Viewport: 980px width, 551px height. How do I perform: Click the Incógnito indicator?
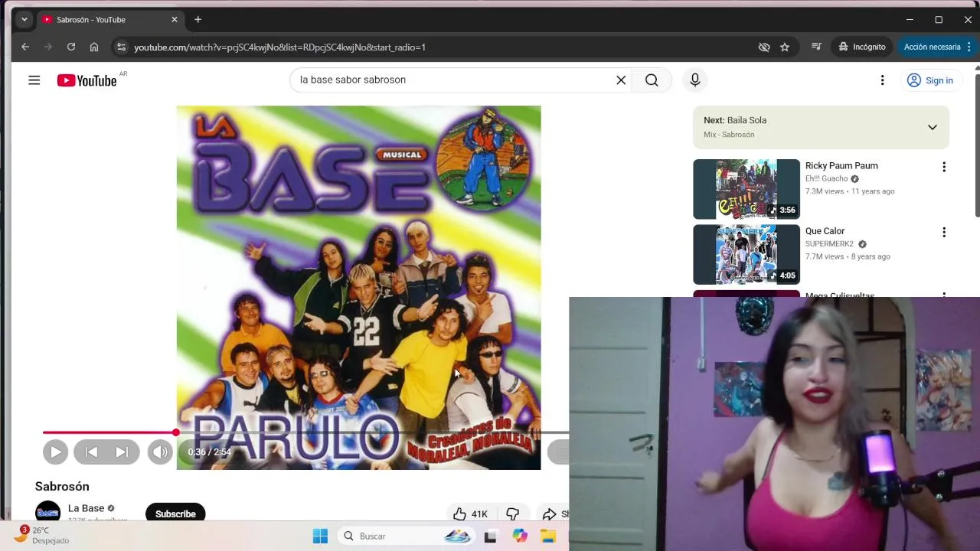click(x=862, y=47)
